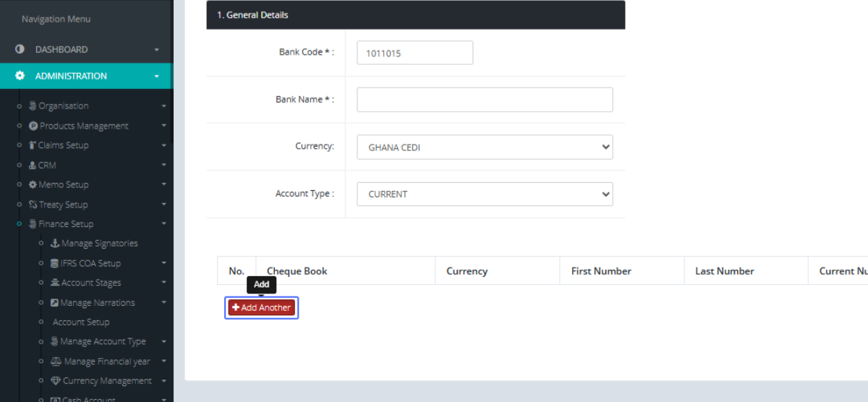The width and height of the screenshot is (868, 402).
Task: Click the Manage Financial year scale icon
Action: point(56,362)
